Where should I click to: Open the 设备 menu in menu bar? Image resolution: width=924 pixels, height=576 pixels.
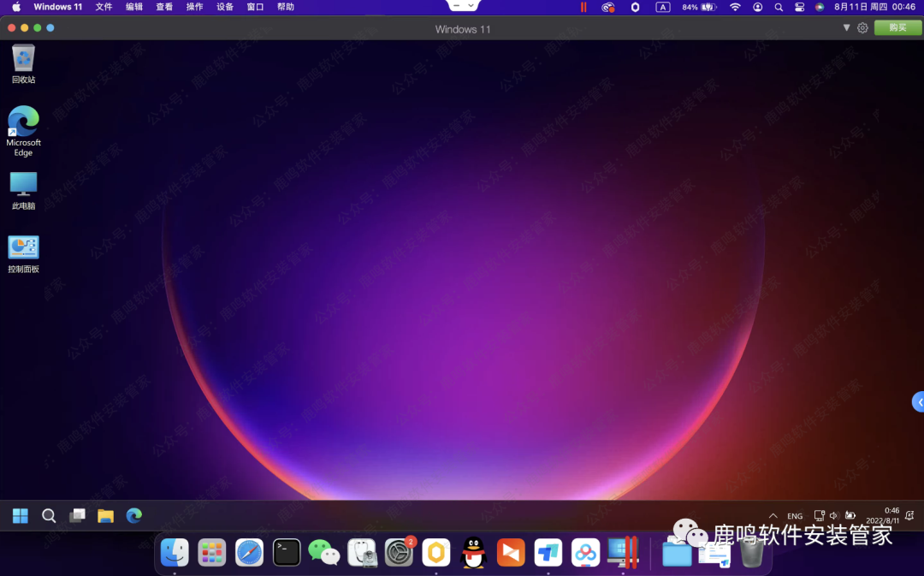tap(225, 7)
